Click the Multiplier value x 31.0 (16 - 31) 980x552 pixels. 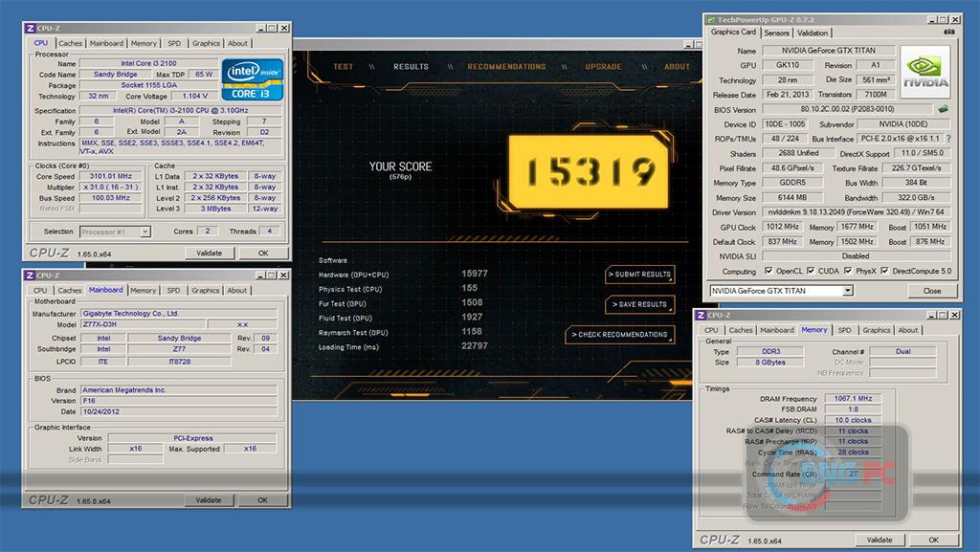111,187
